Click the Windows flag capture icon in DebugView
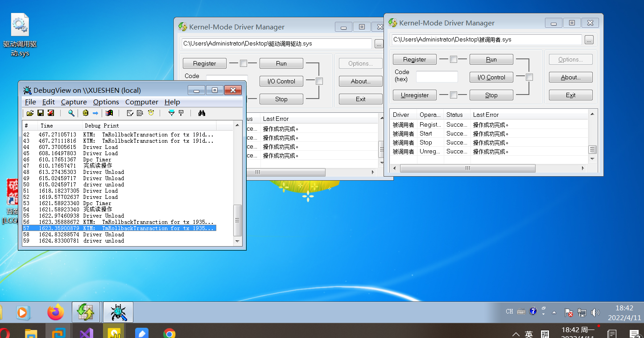 pyautogui.click(x=109, y=113)
